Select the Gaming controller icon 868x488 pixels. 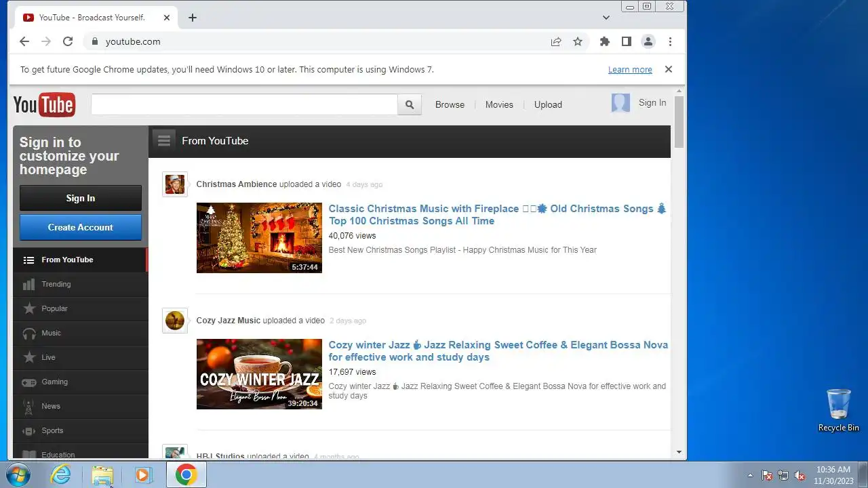[x=29, y=382]
